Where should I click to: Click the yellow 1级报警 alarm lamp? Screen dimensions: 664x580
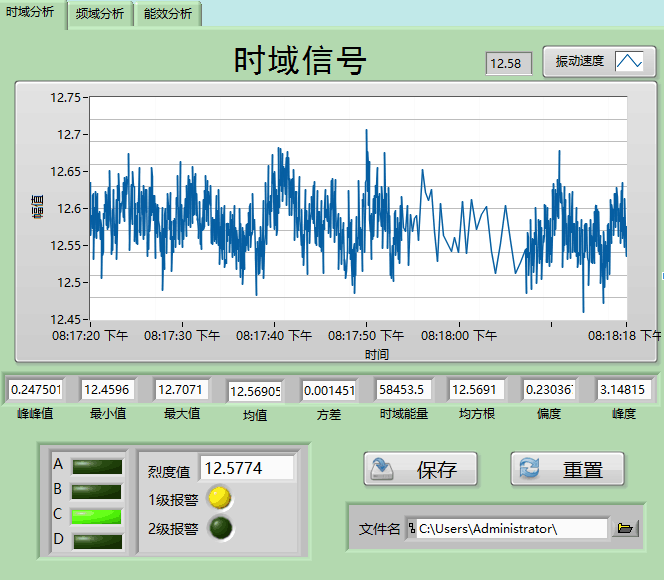point(220,497)
